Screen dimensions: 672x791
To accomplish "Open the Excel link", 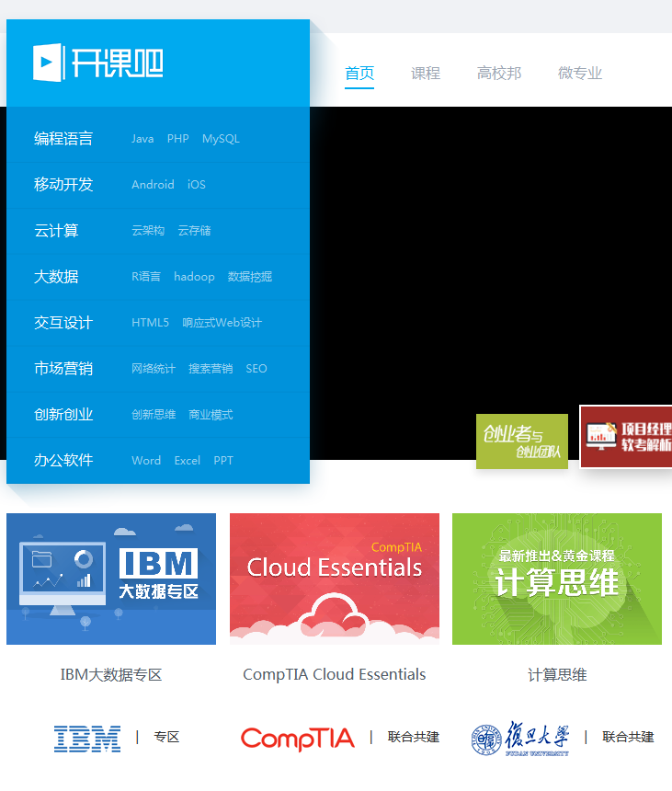I will pyautogui.click(x=188, y=461).
